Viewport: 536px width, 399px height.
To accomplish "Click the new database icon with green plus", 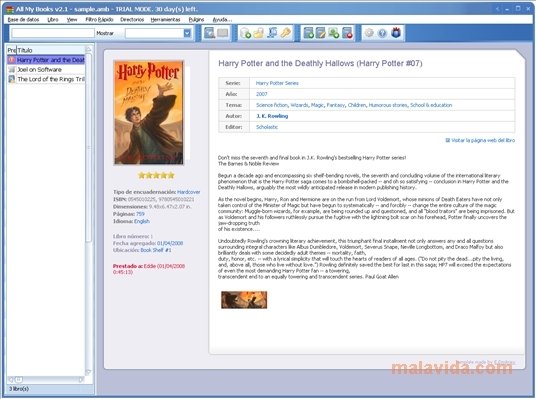I will coord(245,33).
